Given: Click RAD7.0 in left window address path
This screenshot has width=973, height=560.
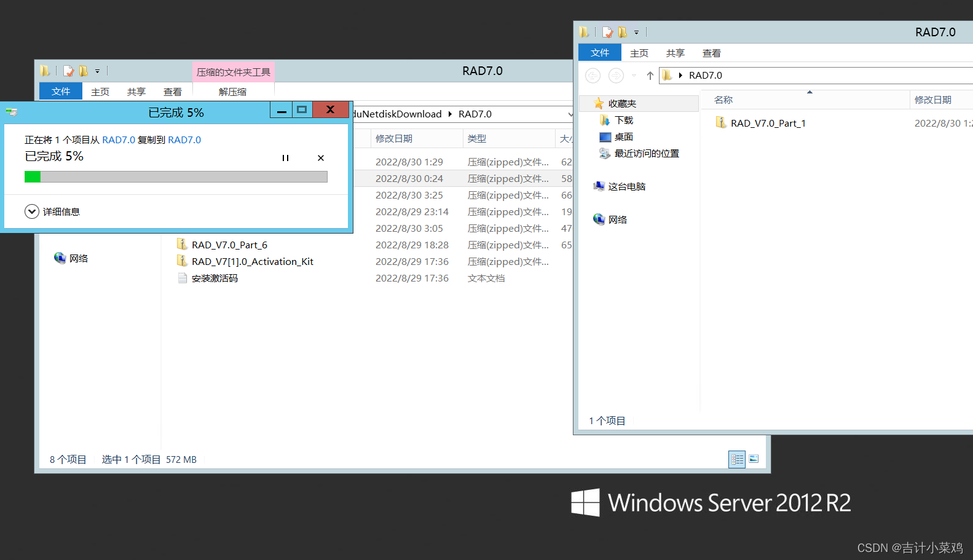Looking at the screenshot, I should click(475, 114).
